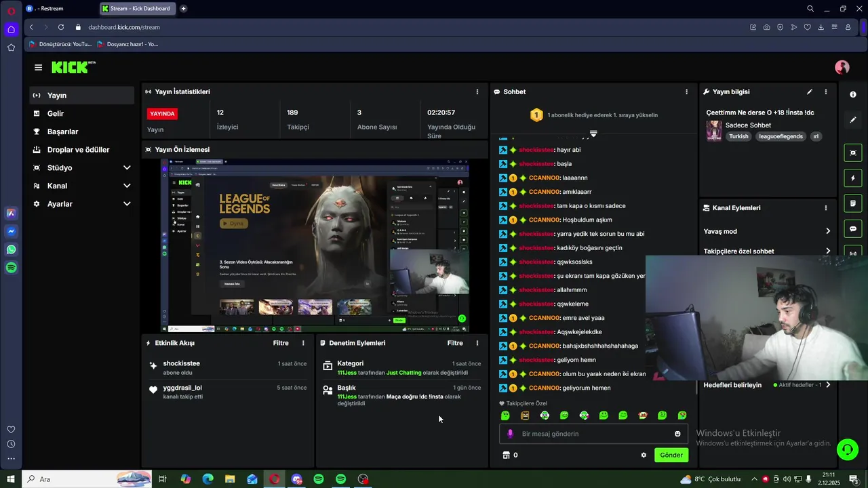This screenshot has width=868, height=488.
Task: Click the shop icon below chat input
Action: 506,455
